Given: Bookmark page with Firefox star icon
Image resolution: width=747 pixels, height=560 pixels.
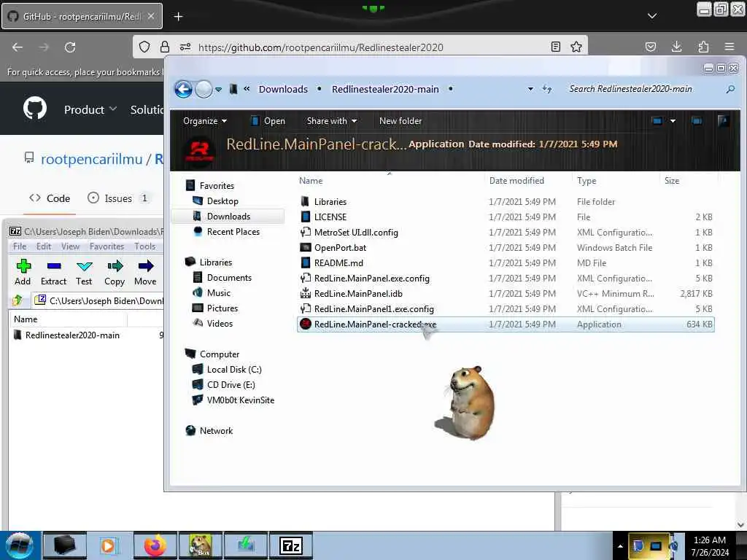Looking at the screenshot, I should pyautogui.click(x=576, y=47).
